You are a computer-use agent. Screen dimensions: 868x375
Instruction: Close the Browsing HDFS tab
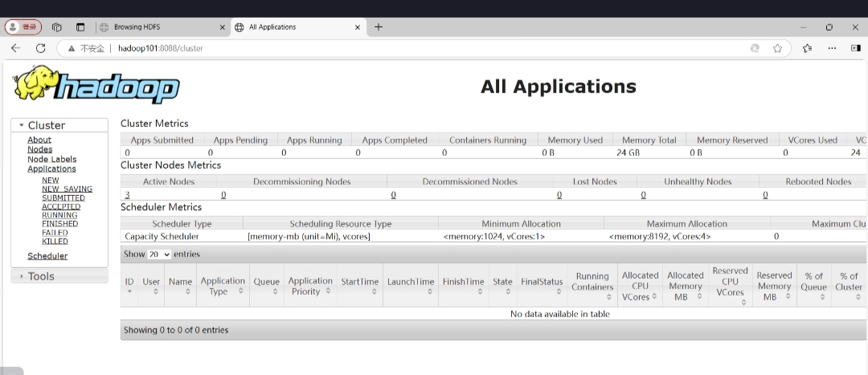coord(223,27)
